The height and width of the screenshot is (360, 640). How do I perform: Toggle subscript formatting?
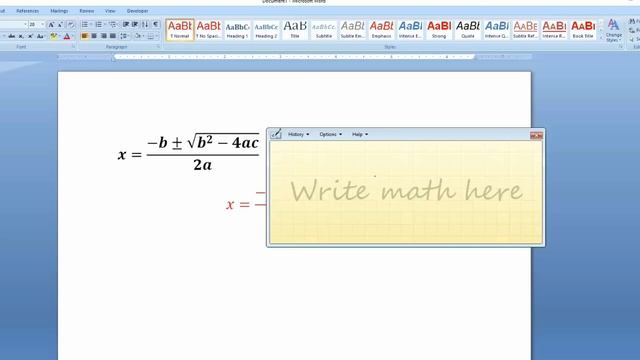[x=21, y=36]
